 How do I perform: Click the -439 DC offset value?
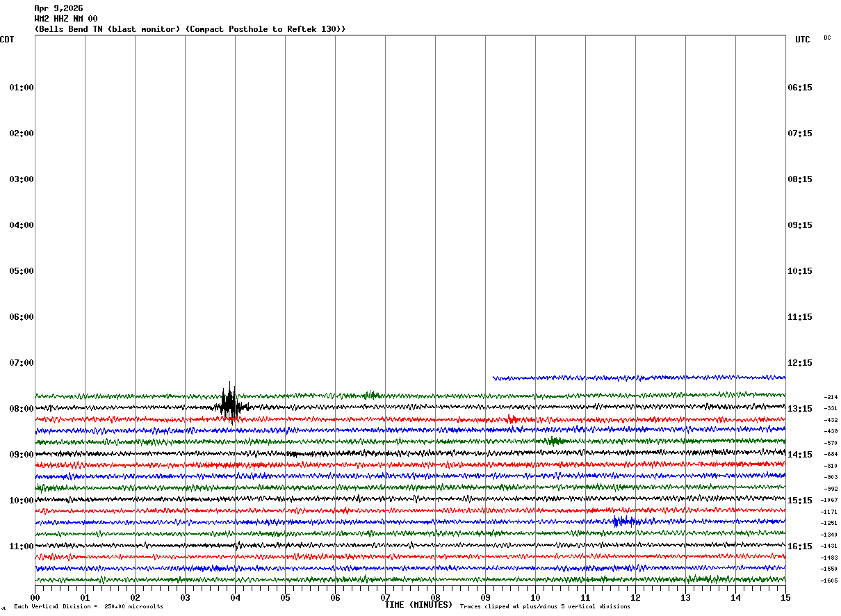point(831,431)
